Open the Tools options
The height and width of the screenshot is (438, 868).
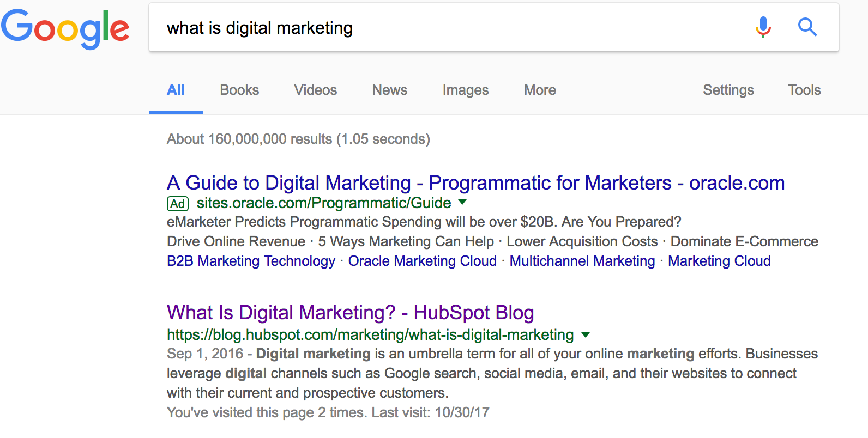click(x=804, y=90)
